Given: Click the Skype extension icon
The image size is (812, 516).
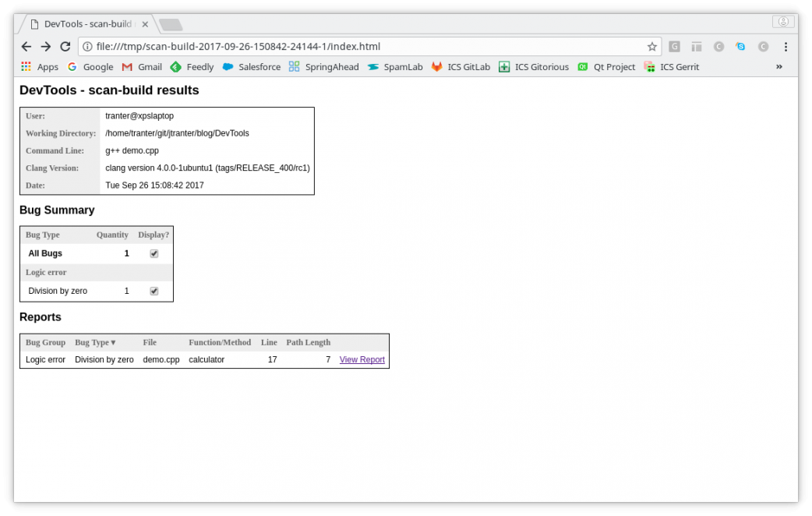Looking at the screenshot, I should (740, 47).
